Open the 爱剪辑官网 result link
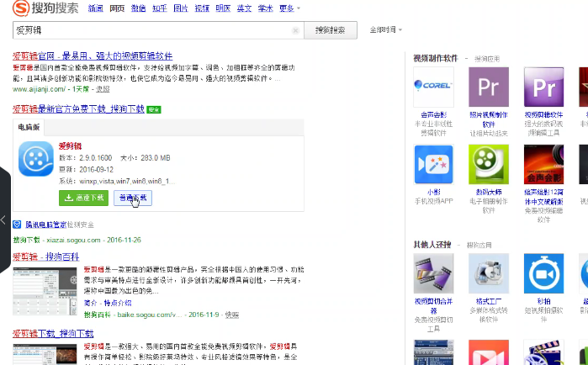Image resolution: width=588 pixels, height=365 pixels. tap(93, 56)
